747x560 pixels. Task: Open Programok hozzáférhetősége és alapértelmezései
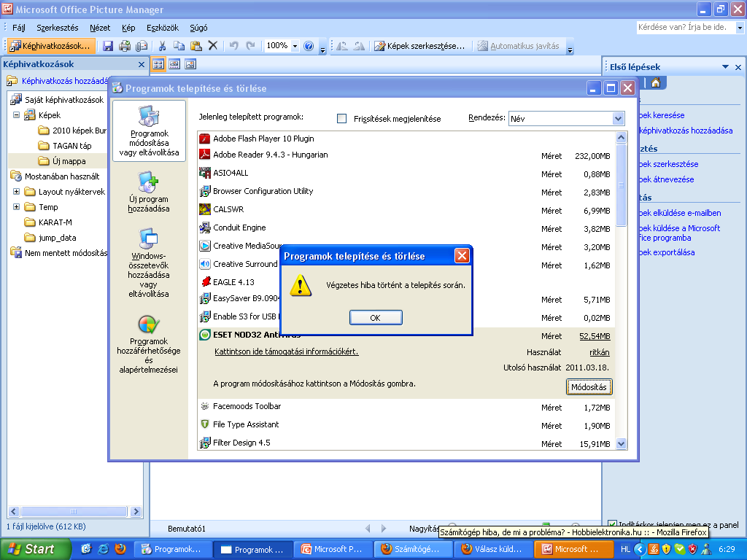pos(149,343)
